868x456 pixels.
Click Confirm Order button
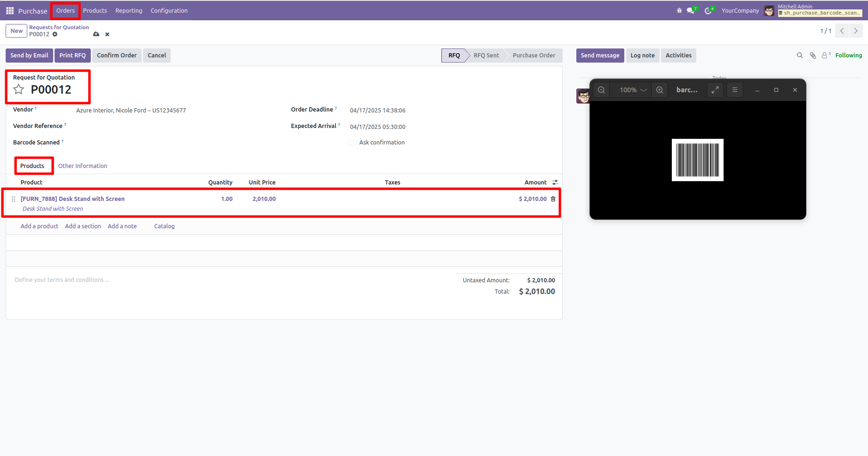pos(117,56)
